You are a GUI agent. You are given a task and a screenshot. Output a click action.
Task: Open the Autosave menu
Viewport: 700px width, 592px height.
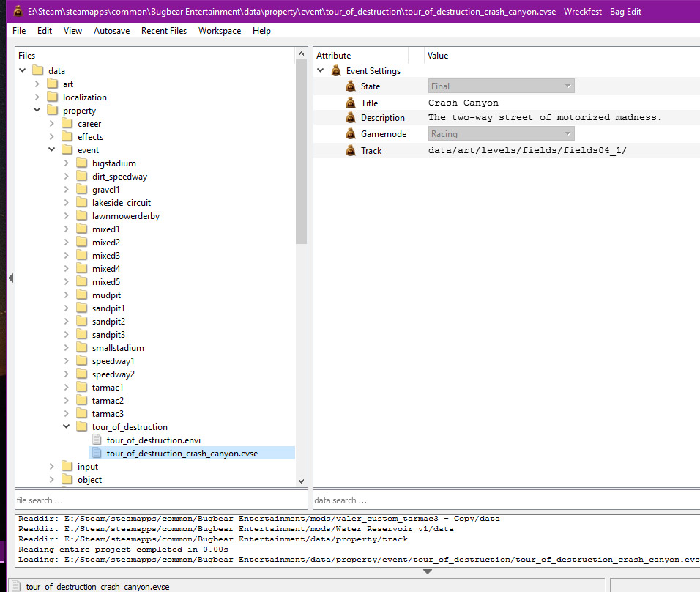tap(111, 30)
